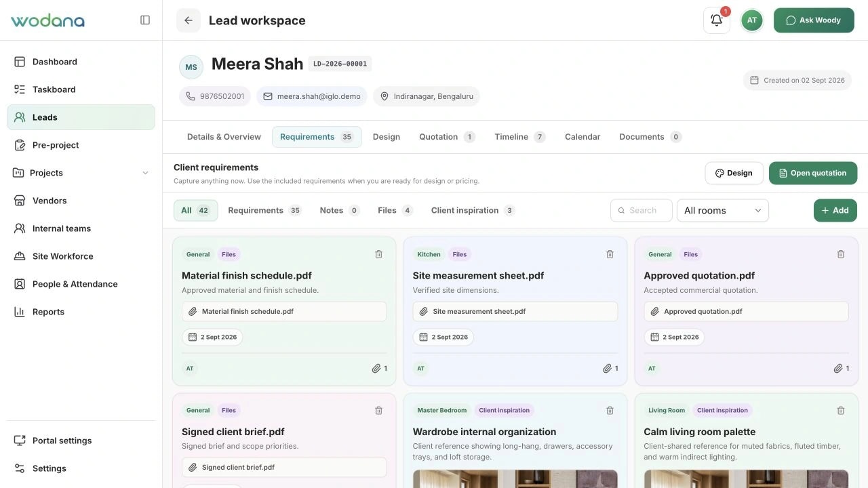Open attachment count on Site measurement sheet card
The image size is (868, 488).
610,369
